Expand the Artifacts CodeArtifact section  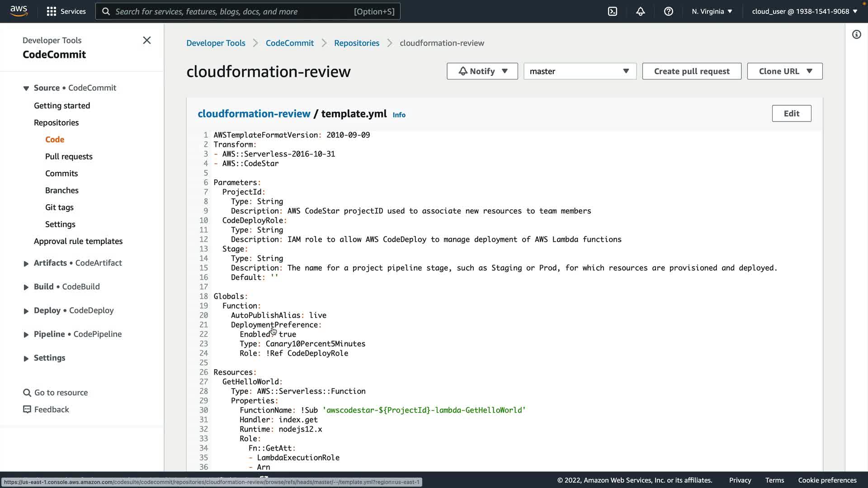[x=26, y=263]
